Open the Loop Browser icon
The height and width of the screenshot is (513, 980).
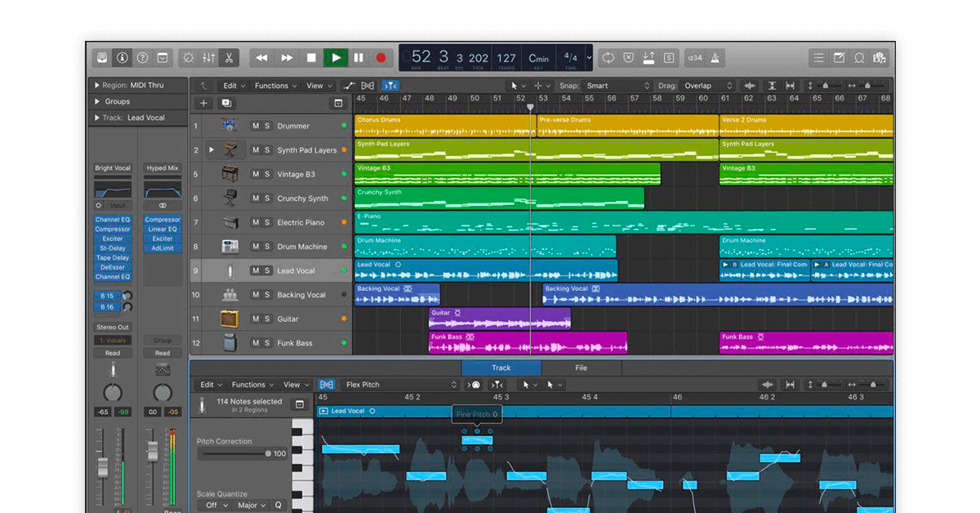pos(859,58)
